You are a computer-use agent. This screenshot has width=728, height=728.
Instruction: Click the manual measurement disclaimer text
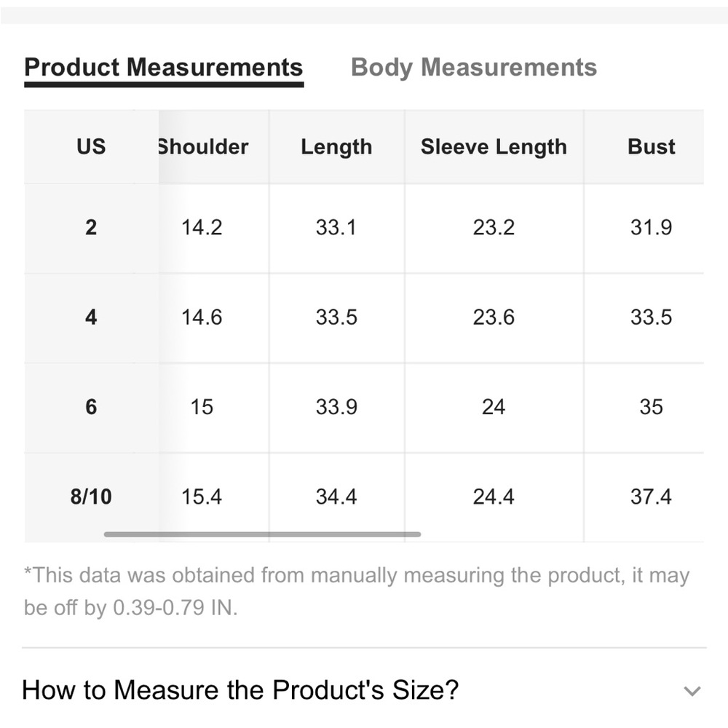coord(356,591)
